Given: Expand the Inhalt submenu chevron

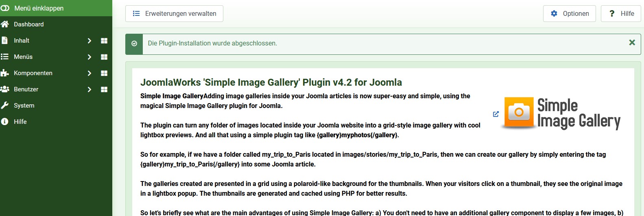Looking at the screenshot, I should point(90,41).
